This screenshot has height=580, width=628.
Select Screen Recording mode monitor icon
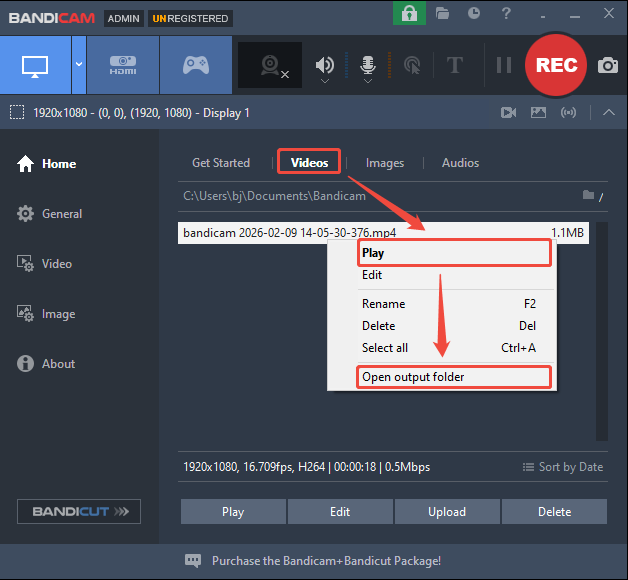[x=35, y=65]
